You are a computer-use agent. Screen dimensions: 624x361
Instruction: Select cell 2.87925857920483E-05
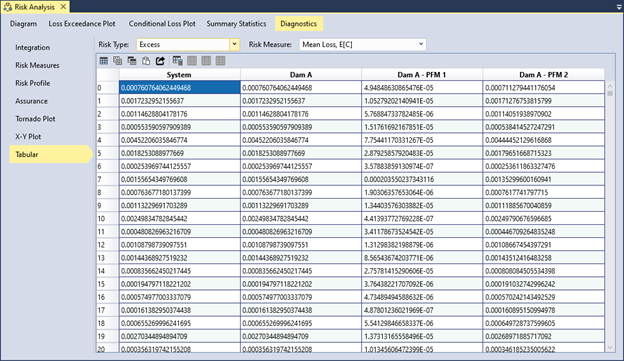pos(422,153)
